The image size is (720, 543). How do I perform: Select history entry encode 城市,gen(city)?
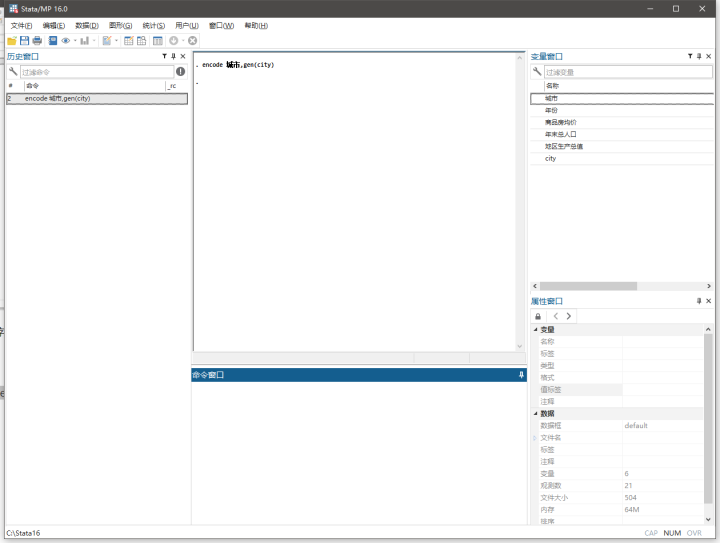coord(97,98)
